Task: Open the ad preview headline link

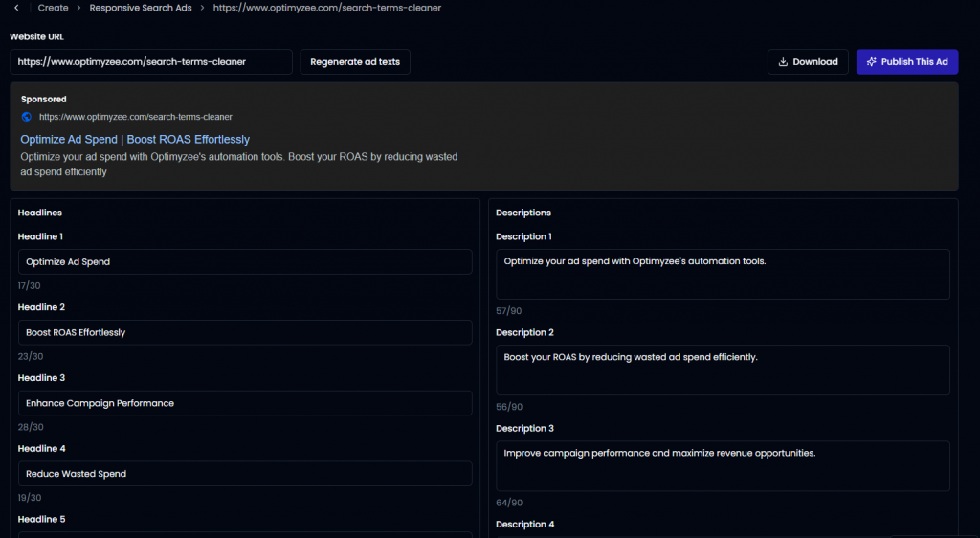Action: pos(135,140)
